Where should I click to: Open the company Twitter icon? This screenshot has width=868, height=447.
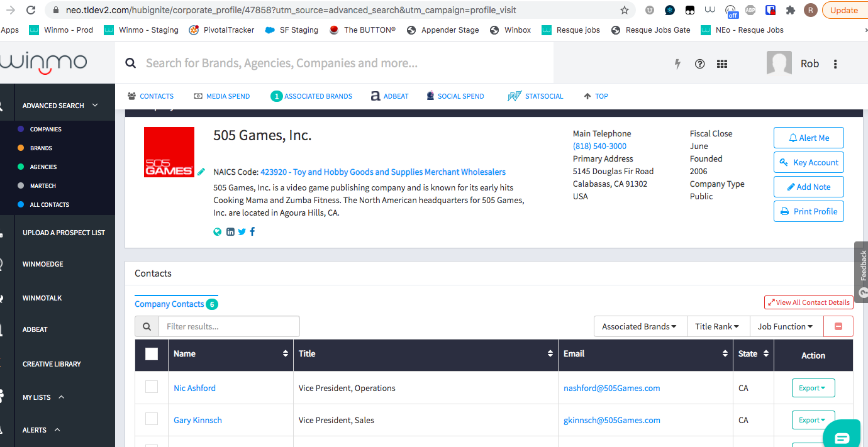(x=242, y=231)
